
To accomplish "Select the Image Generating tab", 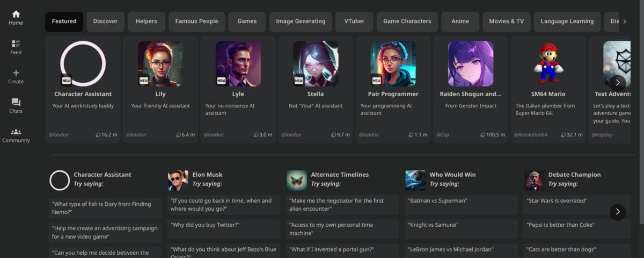I will pyautogui.click(x=301, y=21).
